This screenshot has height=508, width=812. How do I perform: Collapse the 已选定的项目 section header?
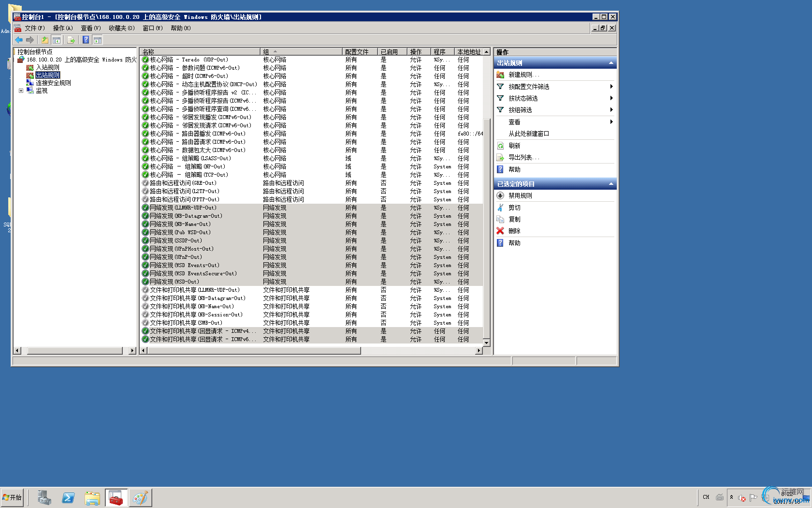point(611,184)
